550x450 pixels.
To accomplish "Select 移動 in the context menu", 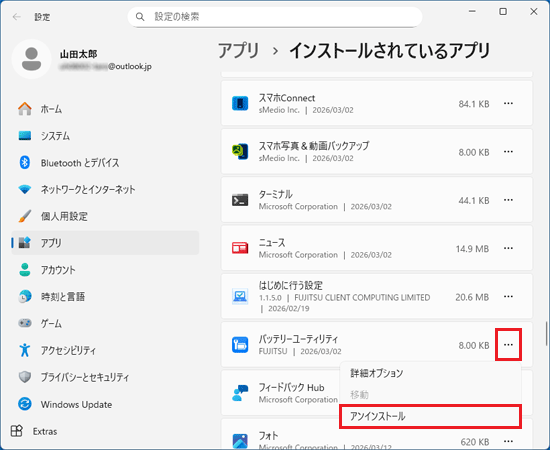I will pyautogui.click(x=430, y=395).
